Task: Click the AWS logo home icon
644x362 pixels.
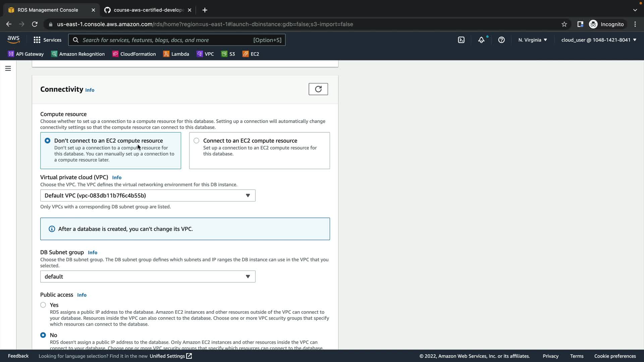Action: point(13,40)
